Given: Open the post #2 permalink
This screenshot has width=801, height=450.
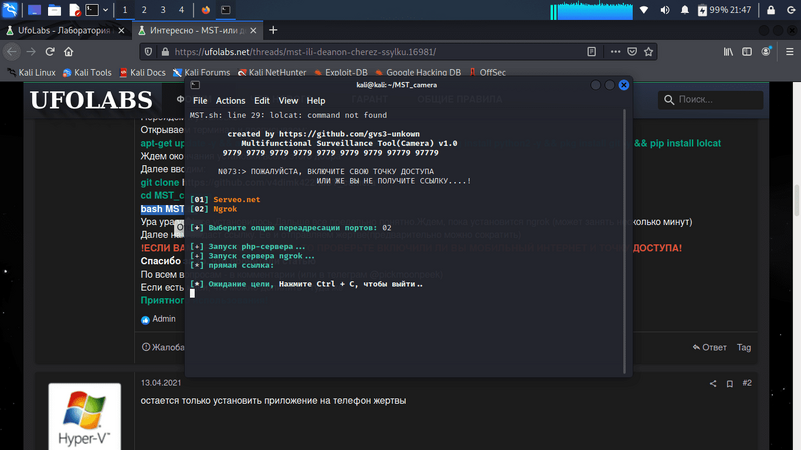Looking at the screenshot, I should pos(747,383).
